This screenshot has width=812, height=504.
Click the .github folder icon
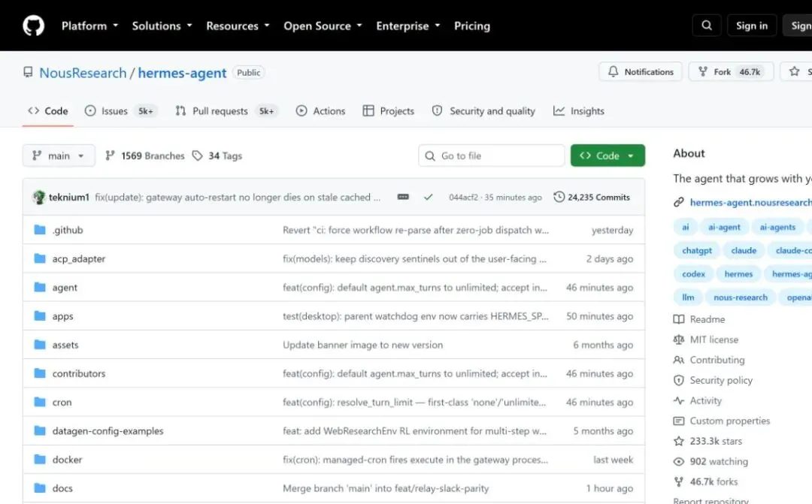(40, 230)
